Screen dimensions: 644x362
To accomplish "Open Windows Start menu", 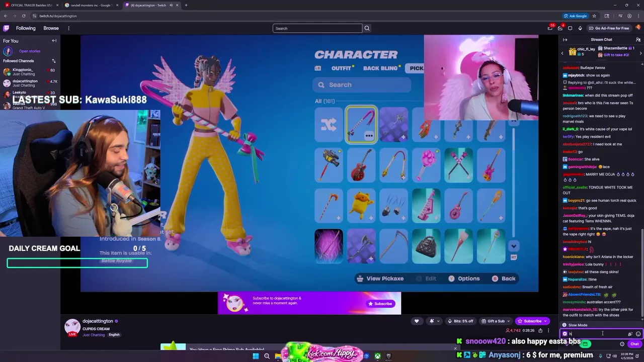I will (x=256, y=356).
